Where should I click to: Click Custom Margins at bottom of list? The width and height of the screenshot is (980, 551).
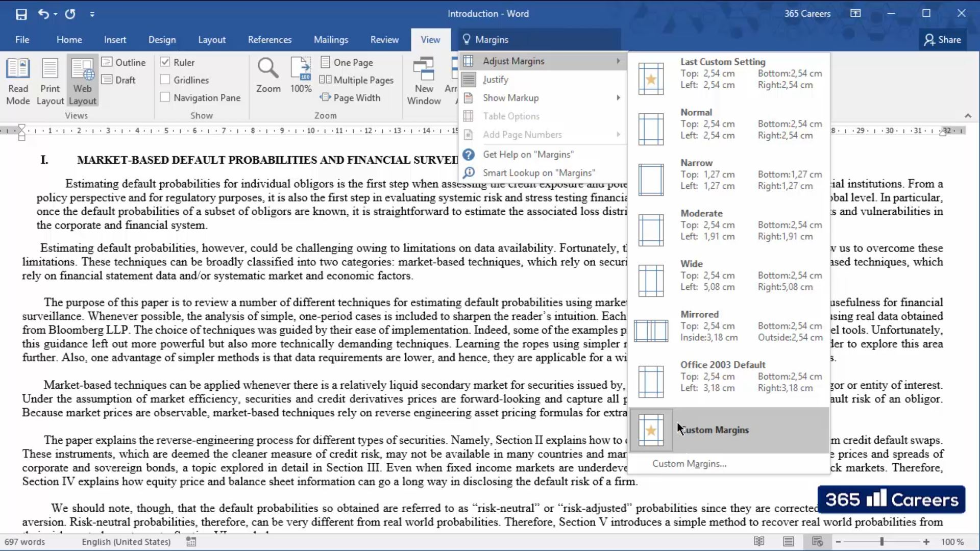coord(689,464)
